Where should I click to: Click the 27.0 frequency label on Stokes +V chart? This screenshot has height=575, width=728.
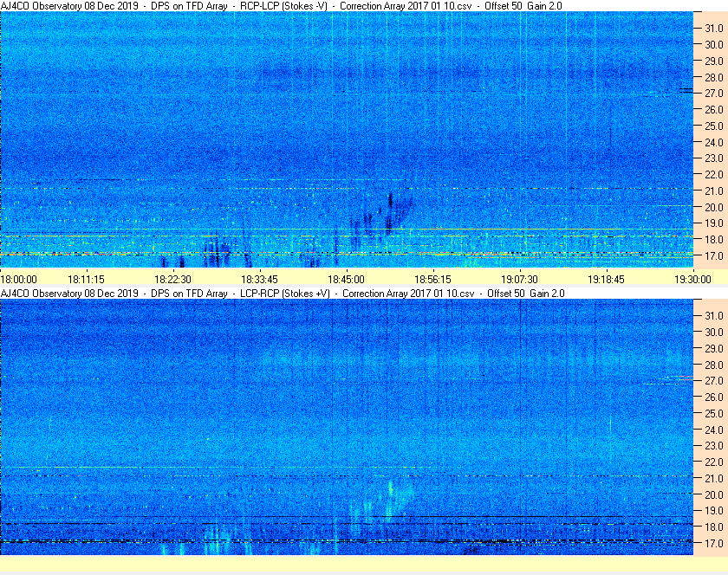(x=714, y=381)
